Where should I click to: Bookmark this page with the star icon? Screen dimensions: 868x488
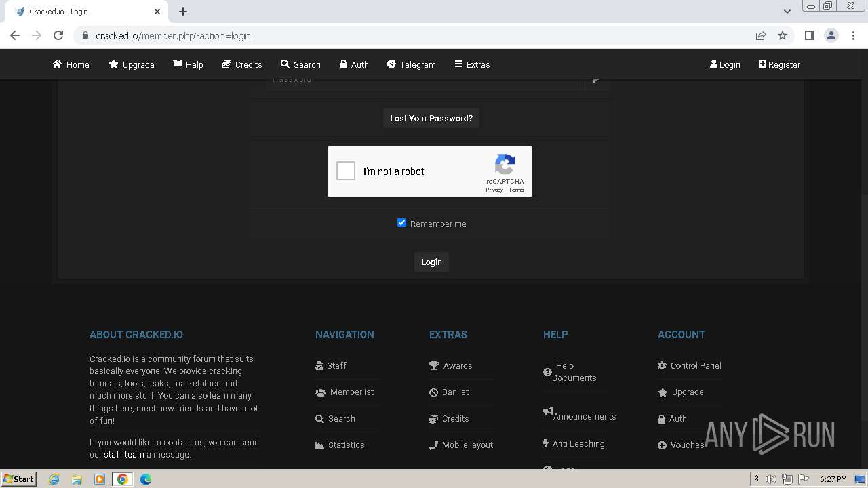pos(783,35)
